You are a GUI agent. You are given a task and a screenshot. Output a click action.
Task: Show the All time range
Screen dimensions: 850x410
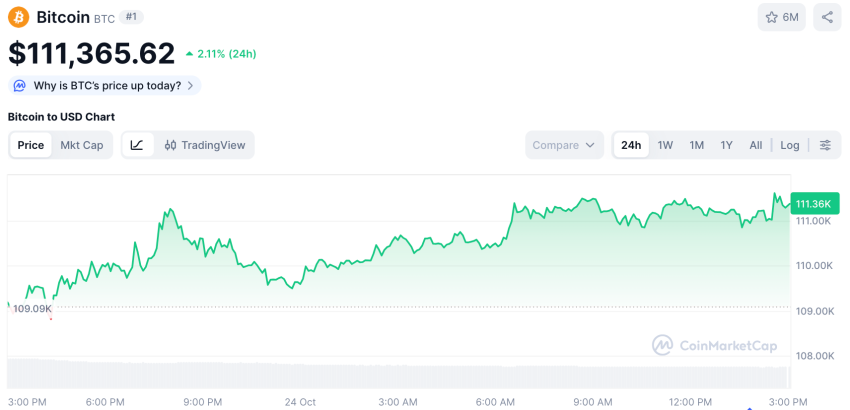click(756, 145)
